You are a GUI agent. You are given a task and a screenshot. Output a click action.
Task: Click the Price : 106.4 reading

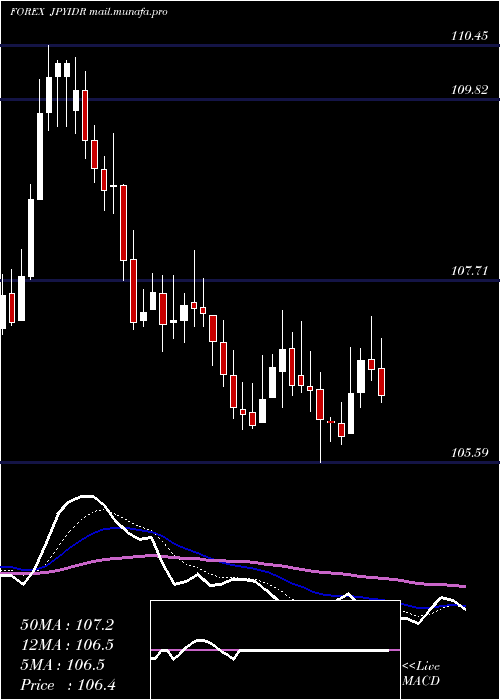(68, 685)
